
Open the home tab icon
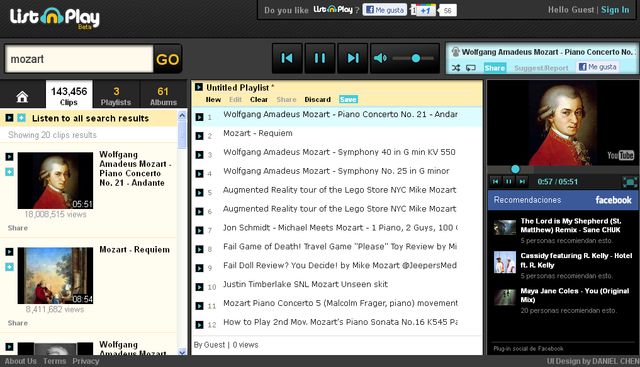22,97
